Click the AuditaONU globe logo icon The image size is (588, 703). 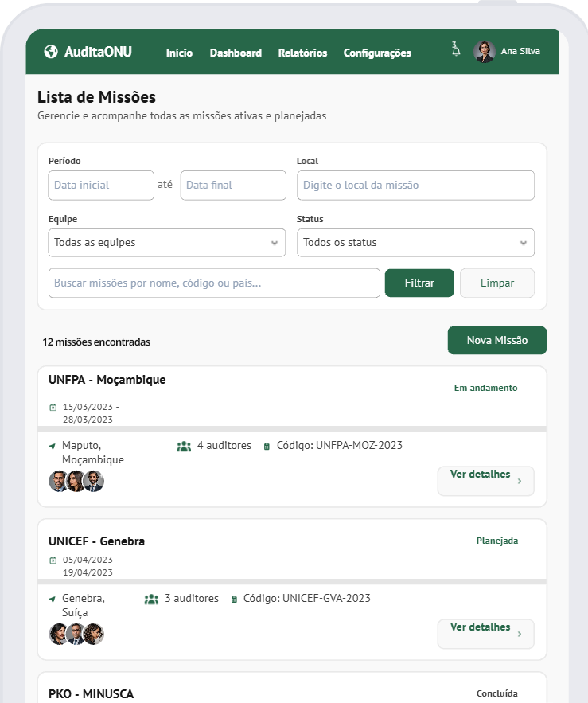(x=52, y=53)
